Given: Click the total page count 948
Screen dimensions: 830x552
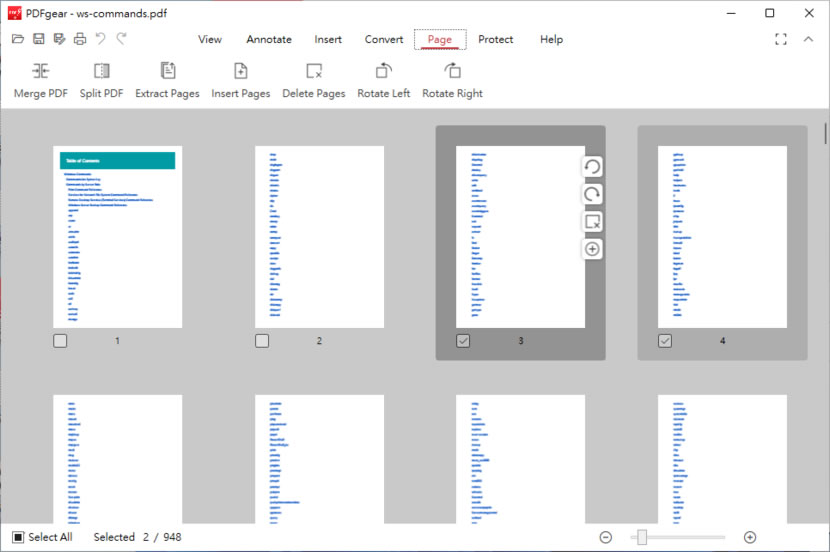Looking at the screenshot, I should tap(173, 537).
